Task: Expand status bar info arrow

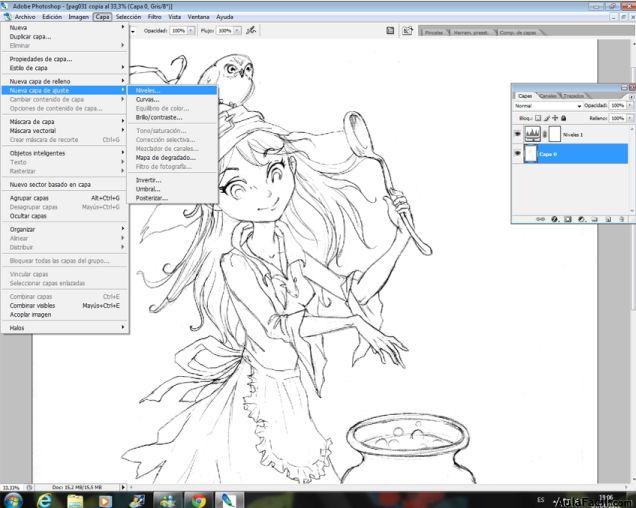Action: (123, 487)
